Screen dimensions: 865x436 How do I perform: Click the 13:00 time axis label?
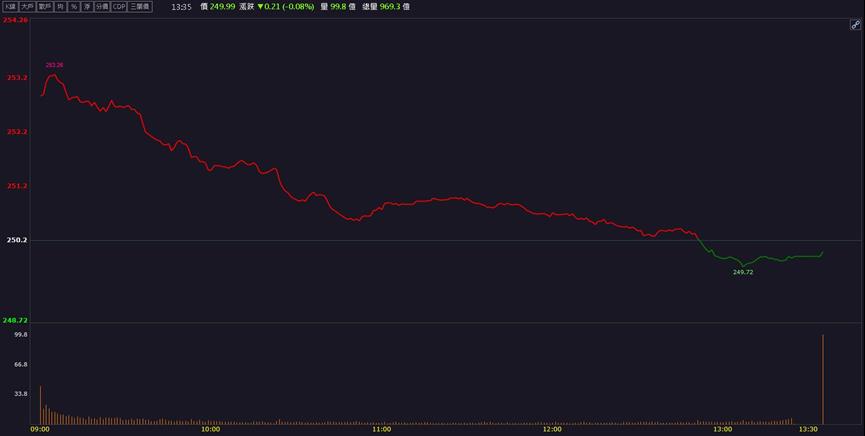(723, 429)
